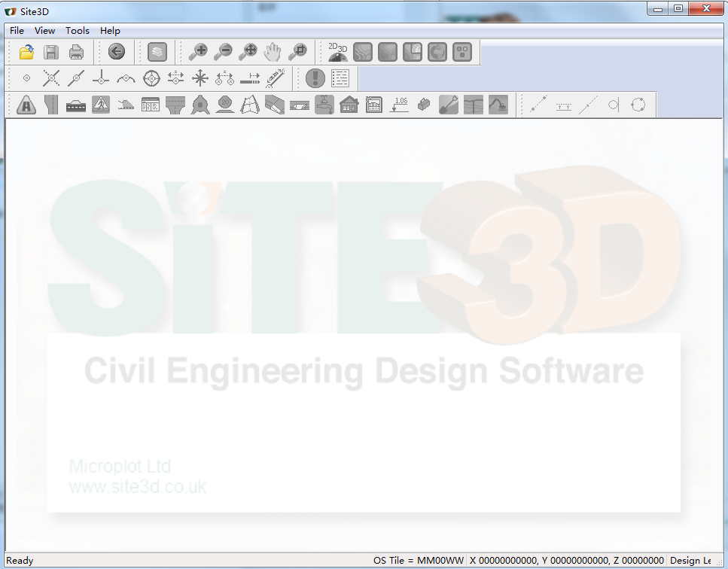Open the View menu
The image size is (728, 569).
pyautogui.click(x=44, y=31)
